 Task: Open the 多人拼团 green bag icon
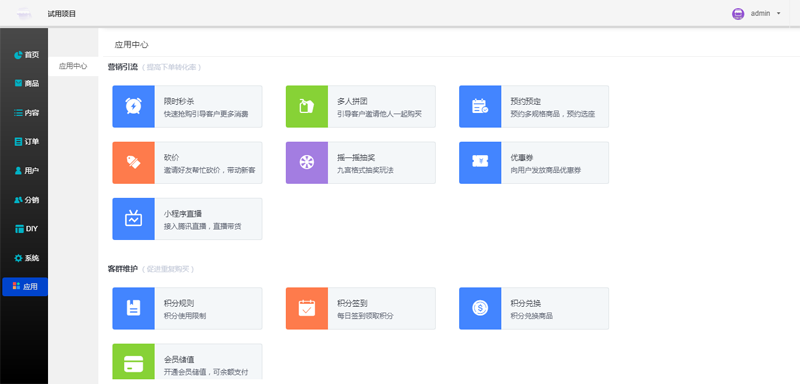click(x=307, y=106)
